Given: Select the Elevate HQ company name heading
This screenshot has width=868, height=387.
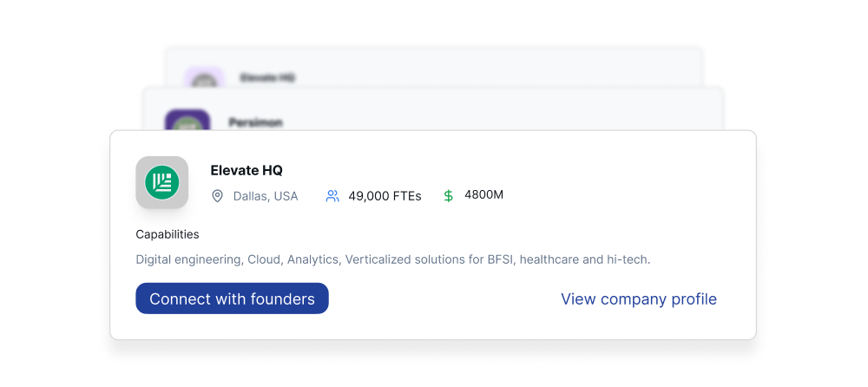Looking at the screenshot, I should [x=247, y=171].
